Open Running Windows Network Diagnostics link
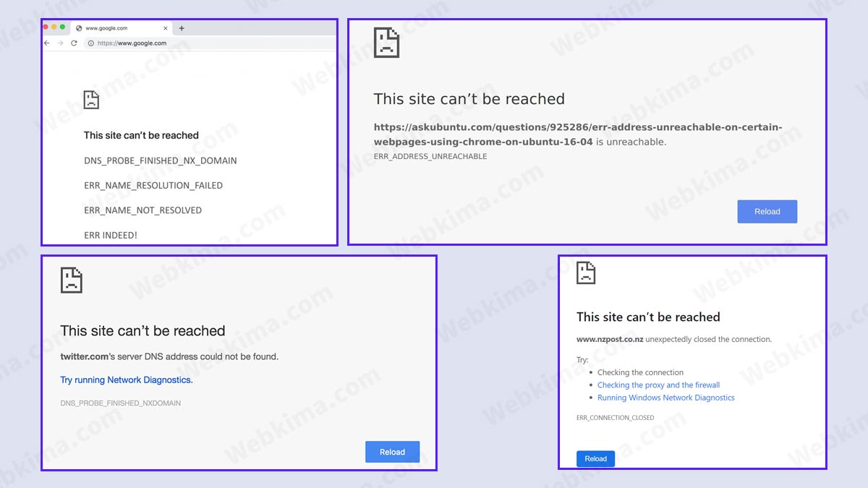This screenshot has width=868, height=488. 666,398
